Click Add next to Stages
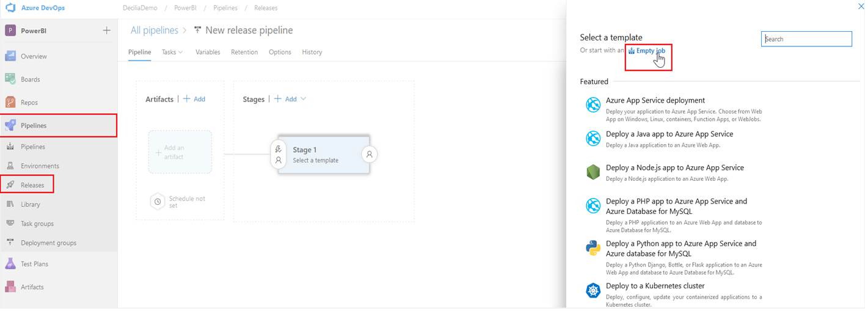Viewport: 868px width, 311px height. point(285,99)
